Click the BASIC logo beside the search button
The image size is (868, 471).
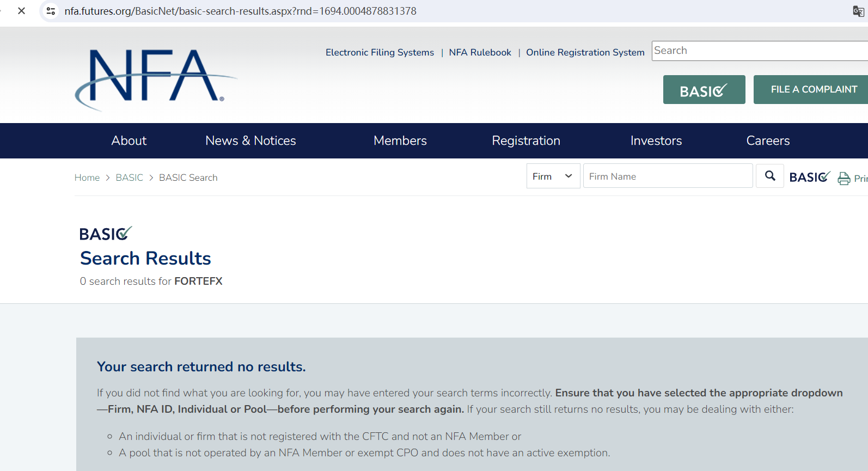pos(810,177)
